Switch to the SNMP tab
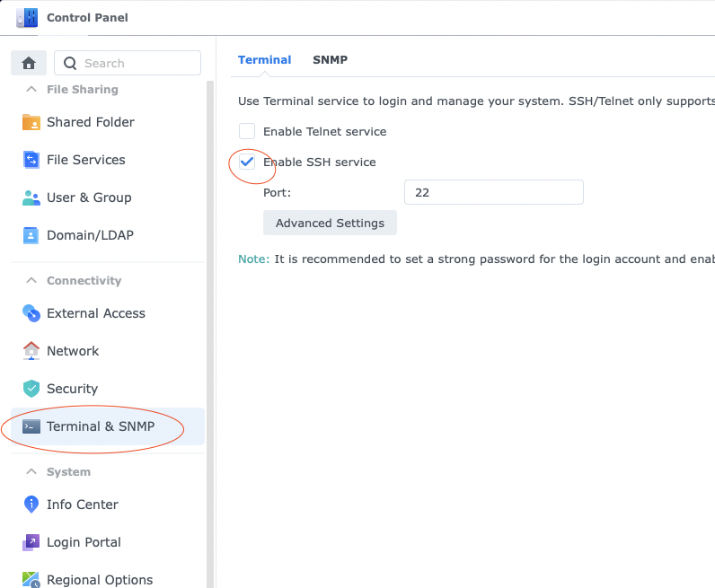The height and width of the screenshot is (588, 715). [331, 60]
